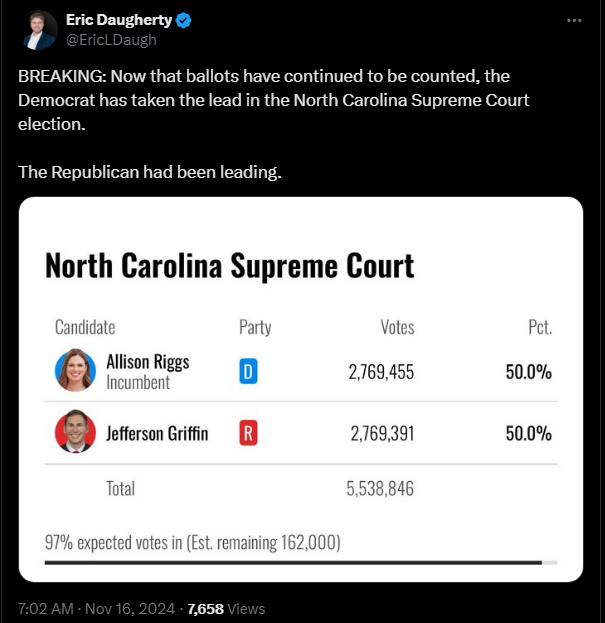This screenshot has height=623, width=605.
Task: Open the 7:02 AM Nov 16, 2024 timestamp
Action: [x=97, y=609]
